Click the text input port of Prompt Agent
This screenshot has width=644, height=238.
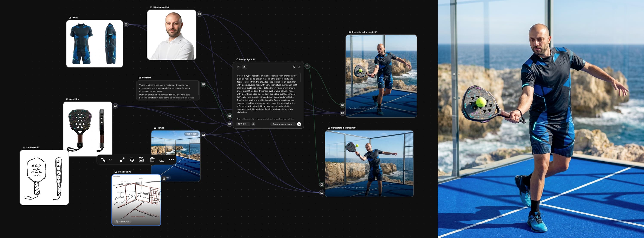pyautogui.click(x=230, y=116)
